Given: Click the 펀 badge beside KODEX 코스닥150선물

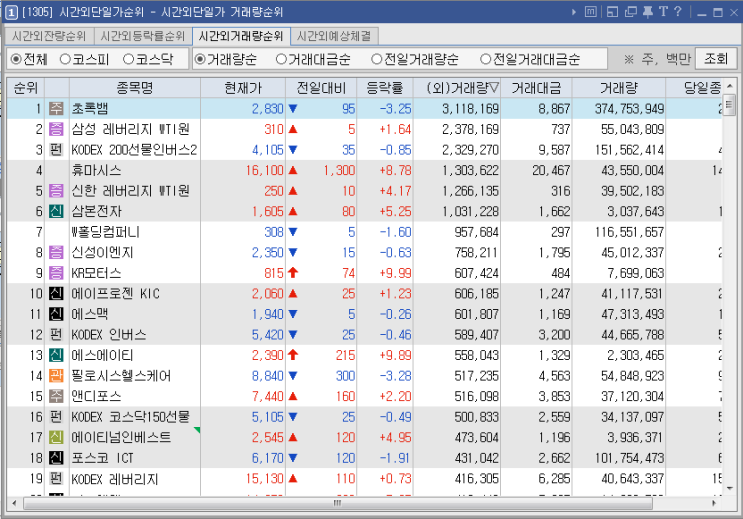Looking at the screenshot, I should click(x=56, y=417).
